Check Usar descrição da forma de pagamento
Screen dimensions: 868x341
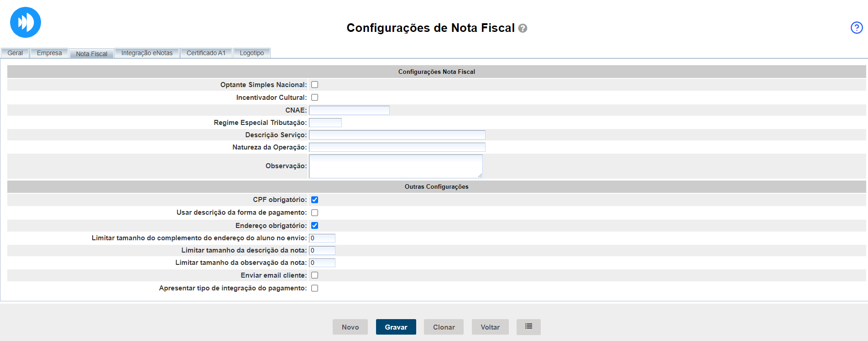click(x=314, y=213)
